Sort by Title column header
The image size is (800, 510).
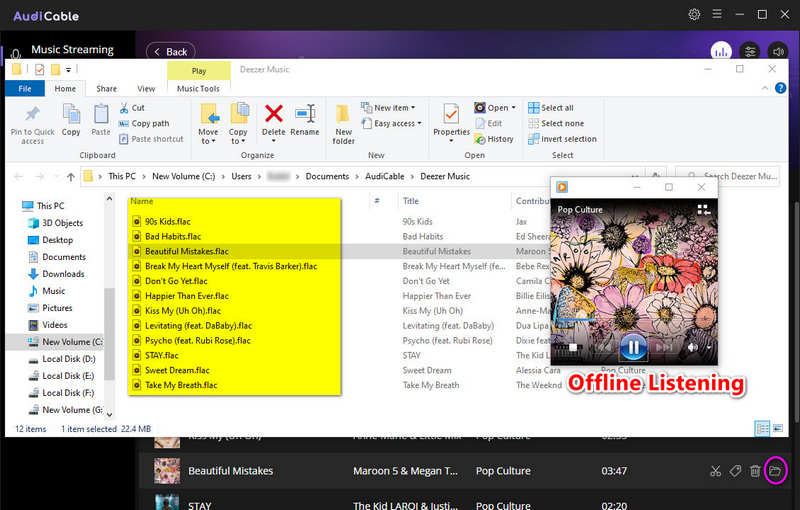(x=411, y=201)
